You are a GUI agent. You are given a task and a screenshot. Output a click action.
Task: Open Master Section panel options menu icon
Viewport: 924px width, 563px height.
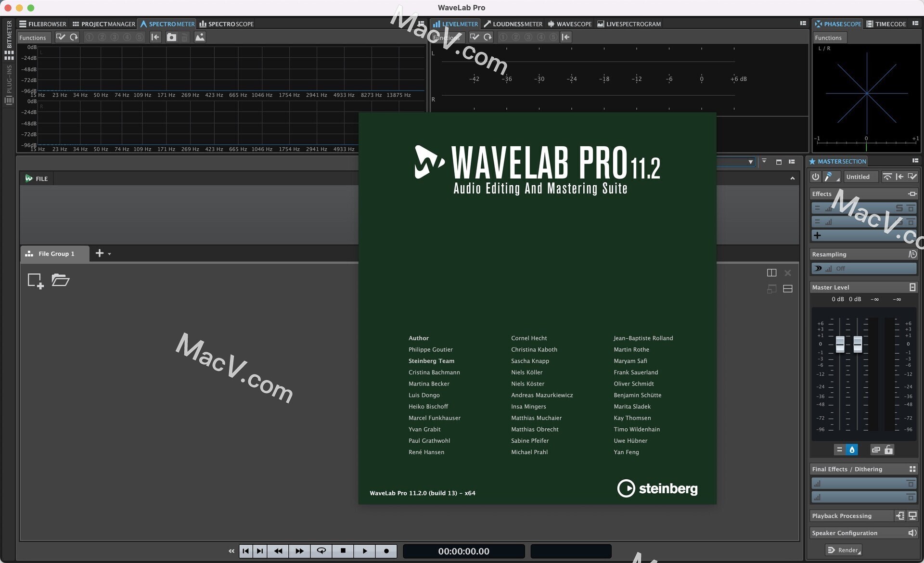[915, 161]
